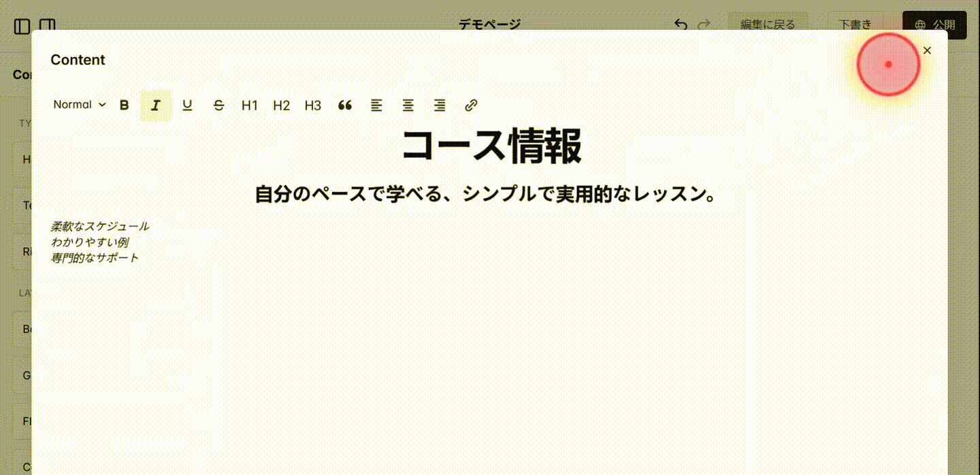Open the Normal paragraph style dropdown

pyautogui.click(x=78, y=105)
